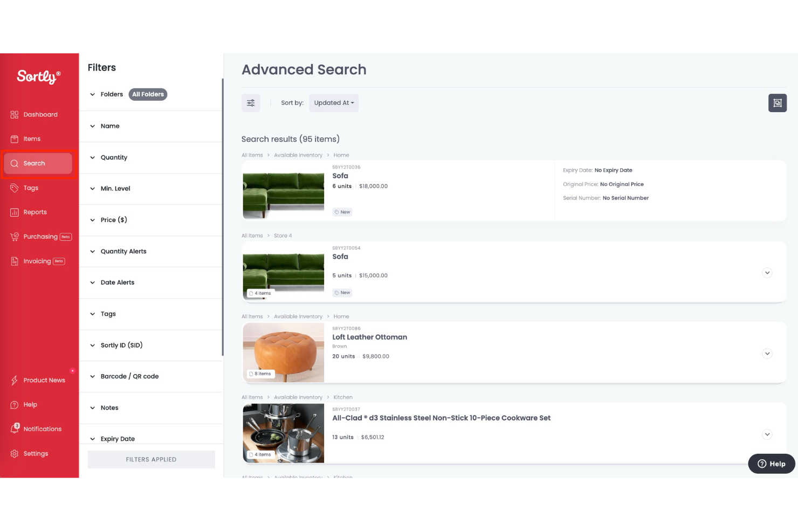Expand details chevron on the Loft Leather Ottoman
The height and width of the screenshot is (532, 798).
coord(767,354)
